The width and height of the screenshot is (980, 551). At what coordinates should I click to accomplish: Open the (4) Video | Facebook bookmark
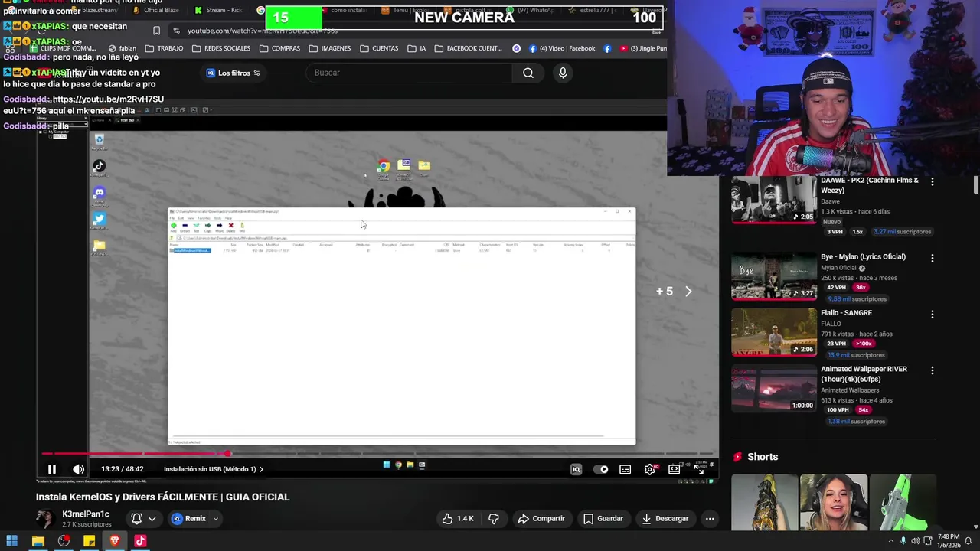tap(561, 48)
